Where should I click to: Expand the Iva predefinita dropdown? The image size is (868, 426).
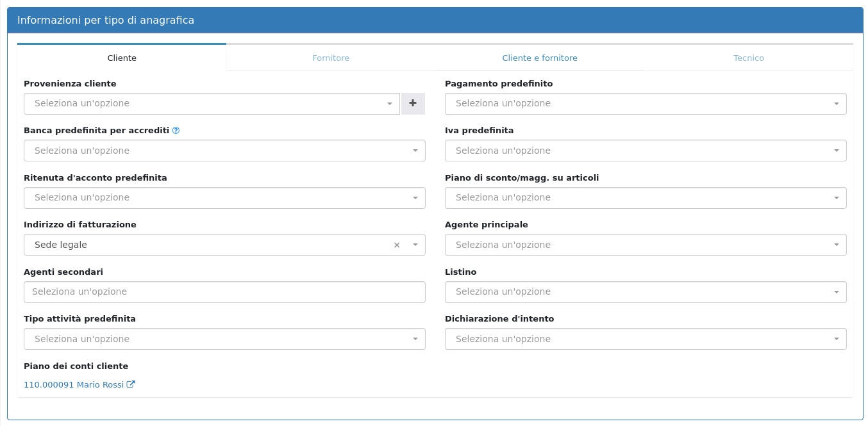coord(645,151)
